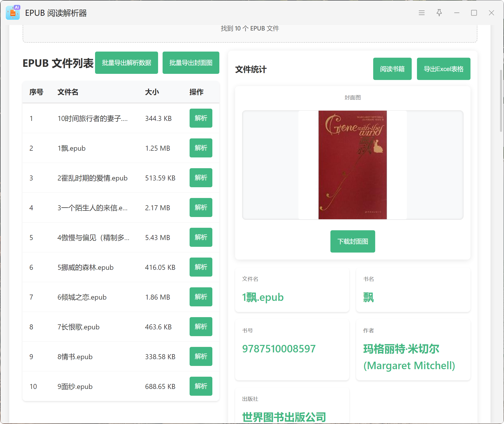The height and width of the screenshot is (424, 504).
Task: Parse the 7长恨歌.epub file
Action: 201,327
